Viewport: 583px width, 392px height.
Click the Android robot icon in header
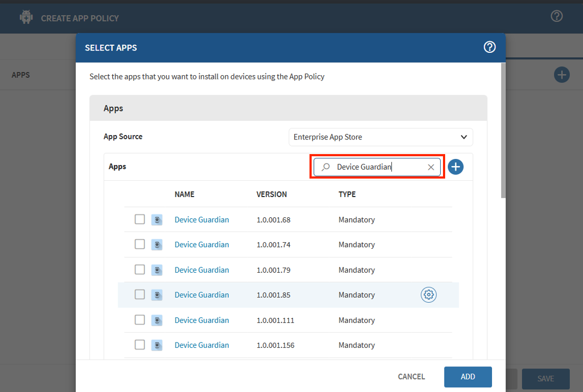pos(26,17)
